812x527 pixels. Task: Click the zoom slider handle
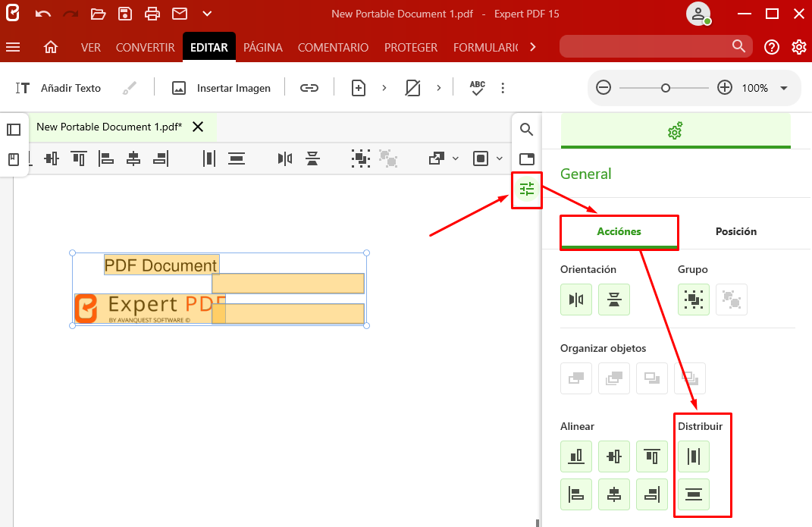click(x=666, y=88)
